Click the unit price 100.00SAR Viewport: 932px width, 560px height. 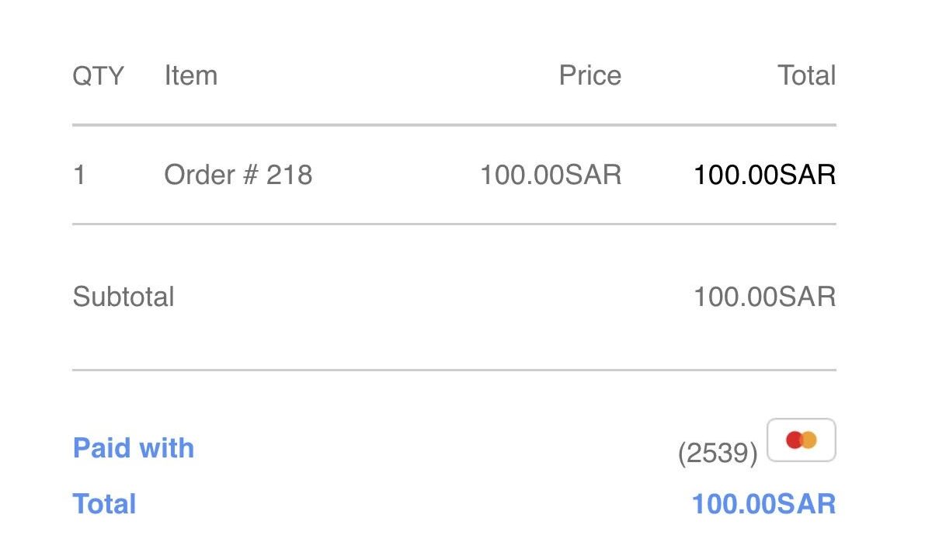[551, 175]
